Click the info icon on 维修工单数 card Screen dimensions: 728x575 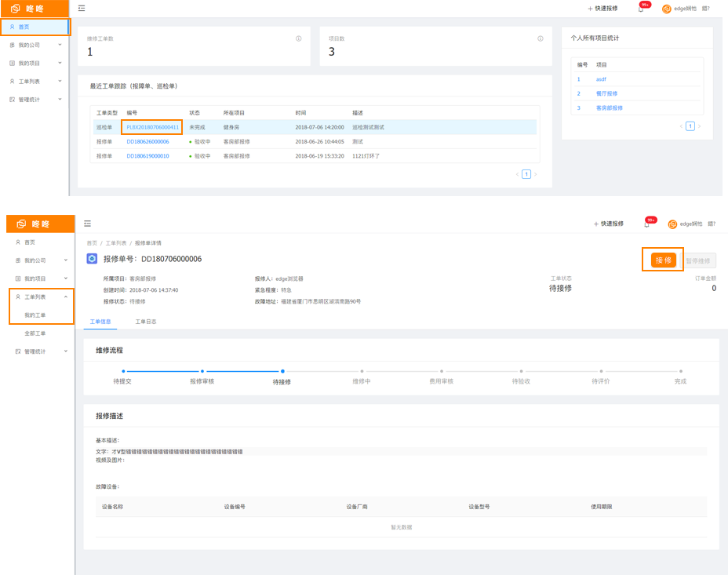pos(299,38)
